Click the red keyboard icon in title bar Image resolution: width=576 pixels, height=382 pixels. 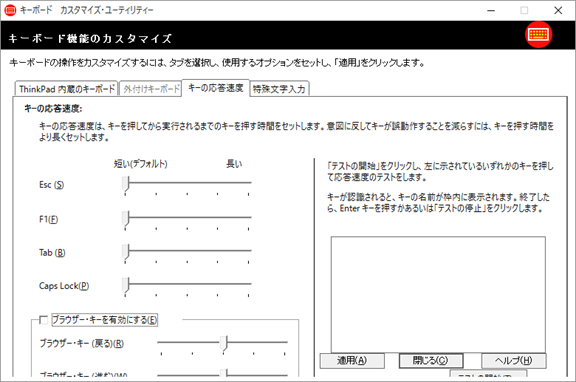pos(10,10)
